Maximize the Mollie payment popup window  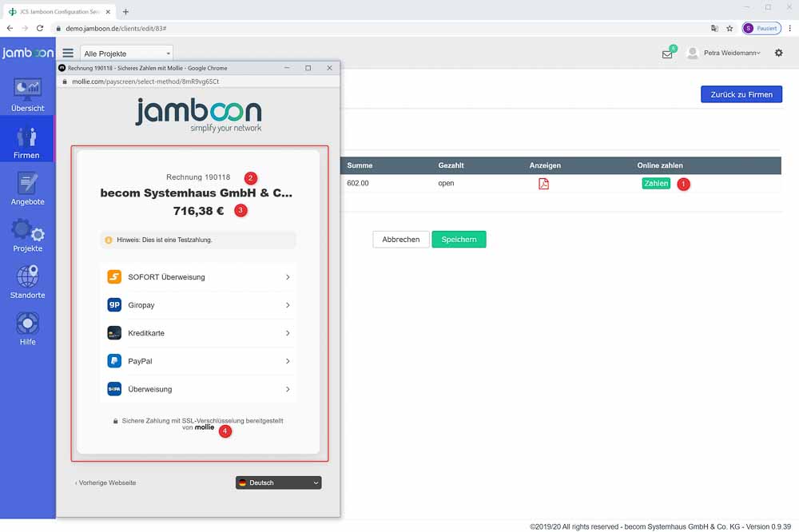pos(308,68)
